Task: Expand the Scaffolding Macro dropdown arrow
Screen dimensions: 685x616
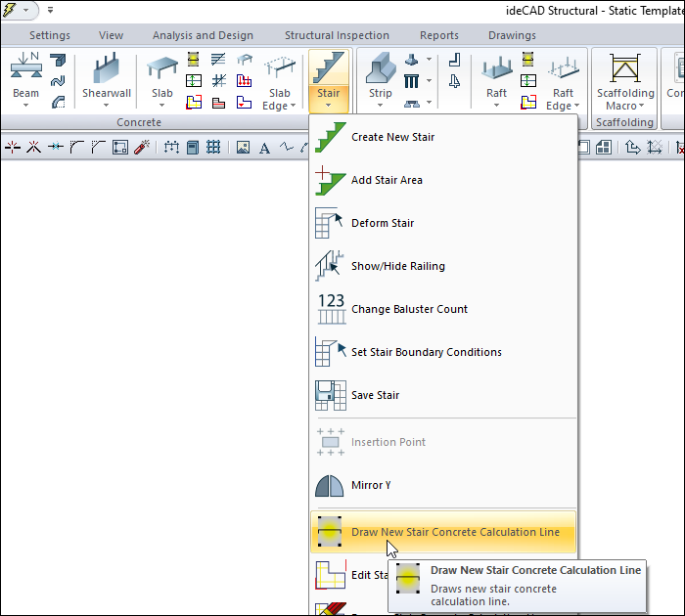Action: coord(641,106)
